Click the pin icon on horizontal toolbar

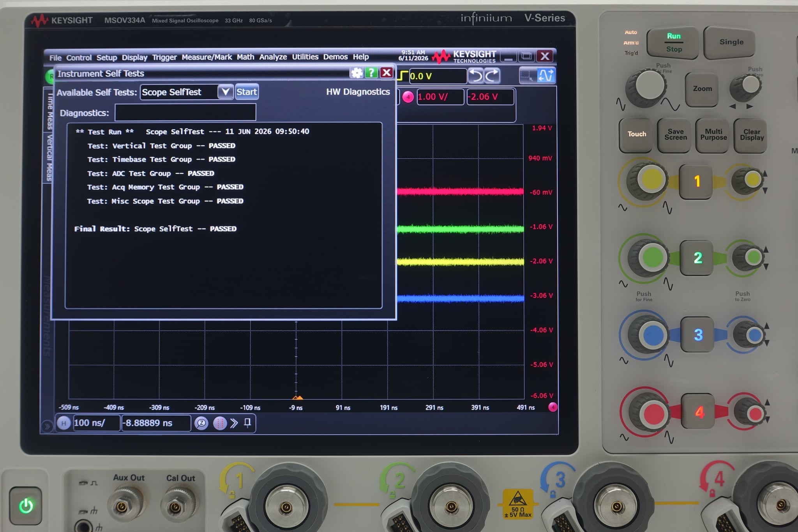coord(247,423)
